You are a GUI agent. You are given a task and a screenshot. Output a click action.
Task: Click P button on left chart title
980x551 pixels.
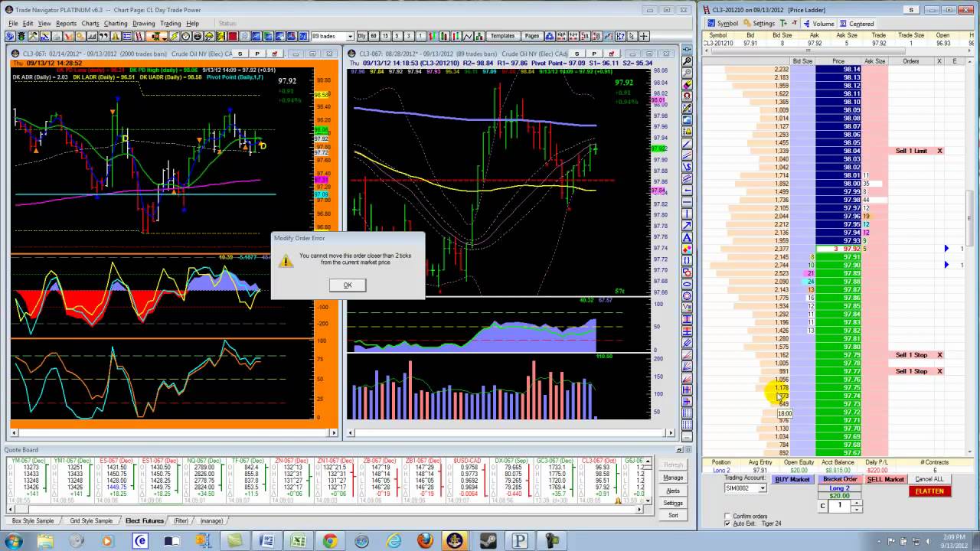pos(256,54)
